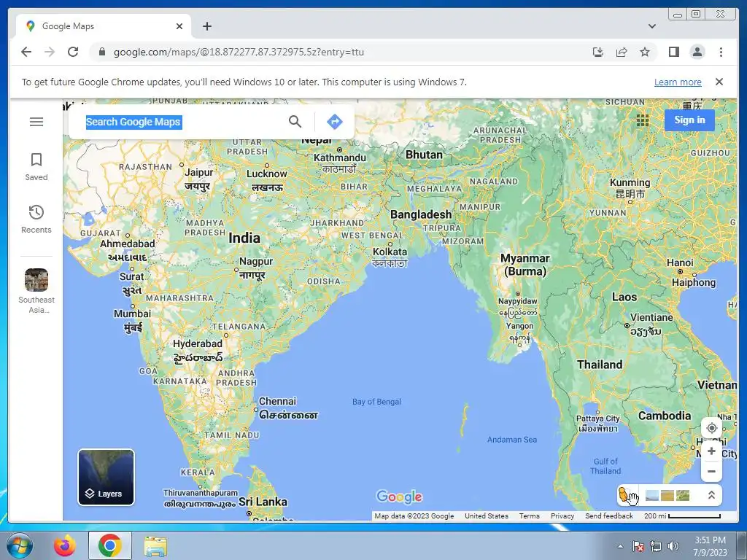Show hidden tray icons arrow
The image size is (747, 560).
620,546
